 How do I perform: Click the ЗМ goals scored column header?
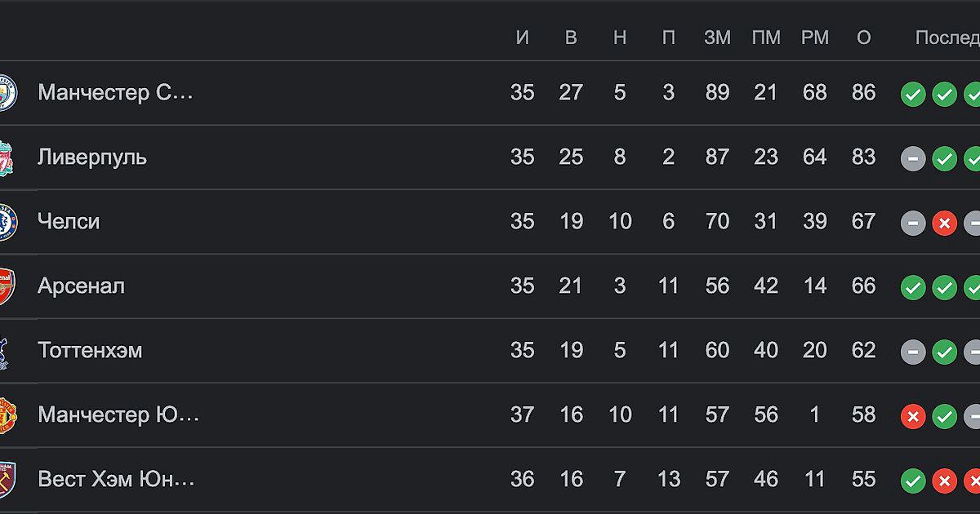pyautogui.click(x=717, y=38)
